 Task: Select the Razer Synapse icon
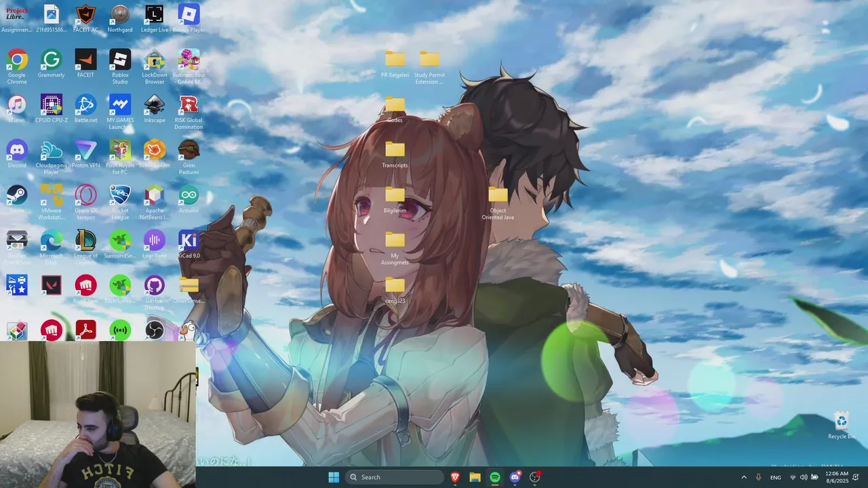click(120, 290)
